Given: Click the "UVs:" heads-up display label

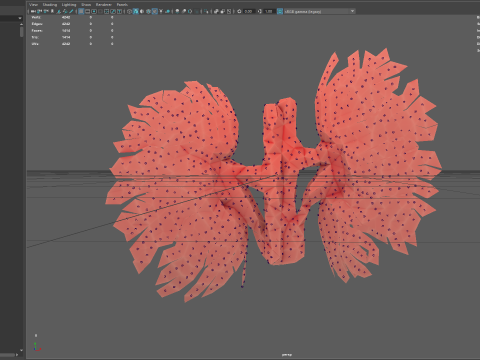Looking at the screenshot, I should pos(35,44).
